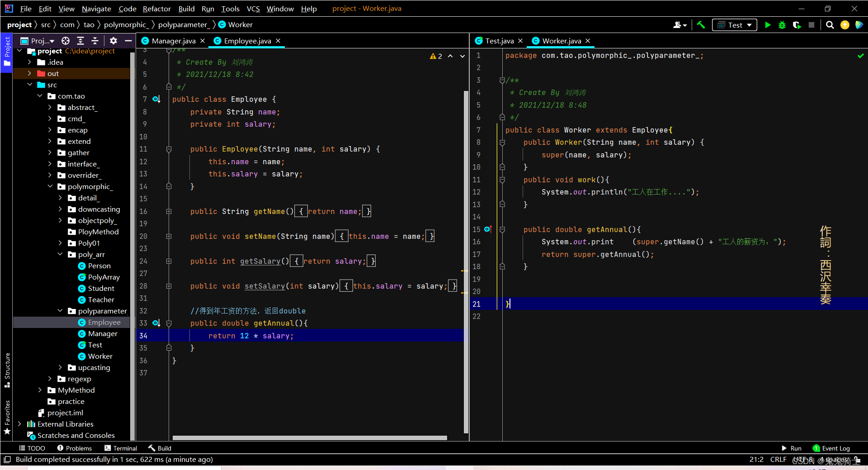Toggle Favorites tool window on left stripe
The width and height of the screenshot is (868, 470).
point(7,417)
